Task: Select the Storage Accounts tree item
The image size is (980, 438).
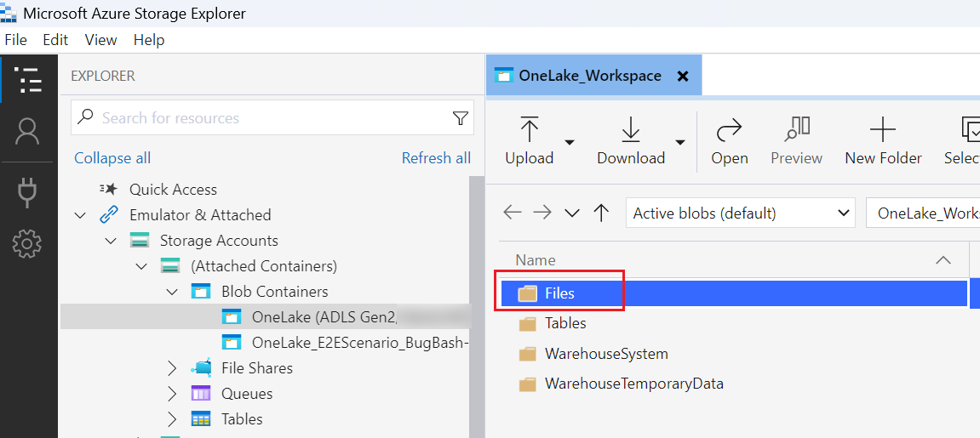Action: coord(219,240)
